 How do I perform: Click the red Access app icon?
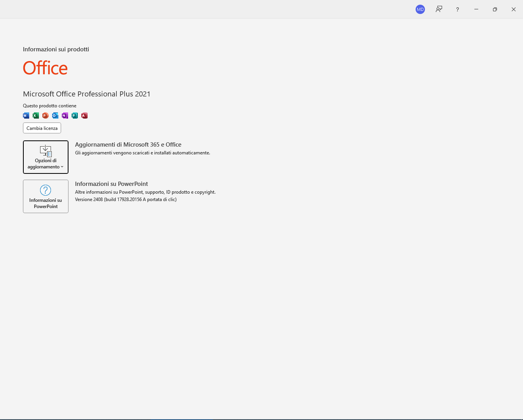(x=84, y=115)
